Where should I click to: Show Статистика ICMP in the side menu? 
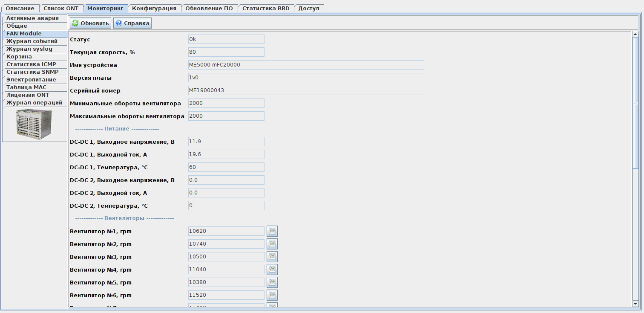tap(35, 64)
